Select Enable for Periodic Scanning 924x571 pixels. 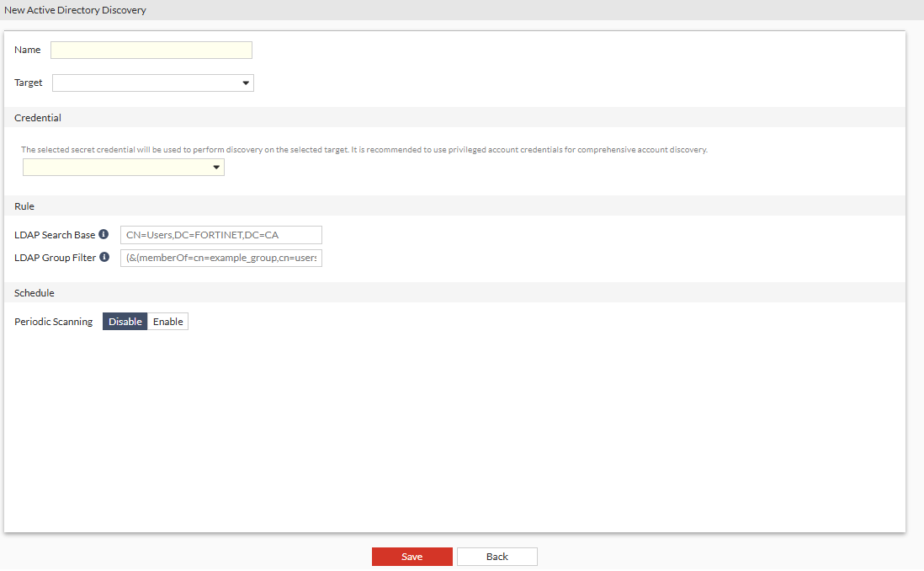[x=168, y=322]
